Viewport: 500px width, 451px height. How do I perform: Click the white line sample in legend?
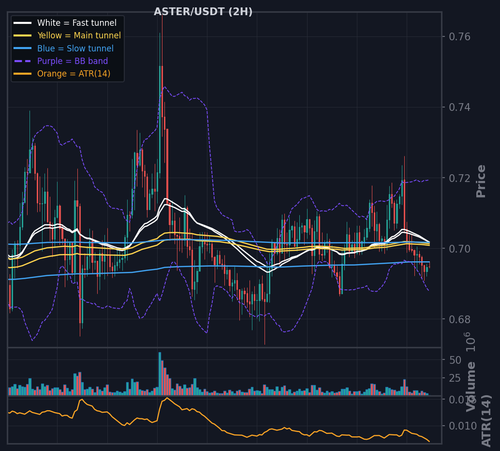(x=23, y=23)
